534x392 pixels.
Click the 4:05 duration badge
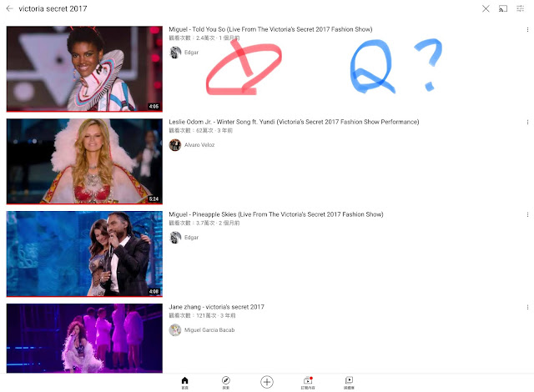[154, 107]
